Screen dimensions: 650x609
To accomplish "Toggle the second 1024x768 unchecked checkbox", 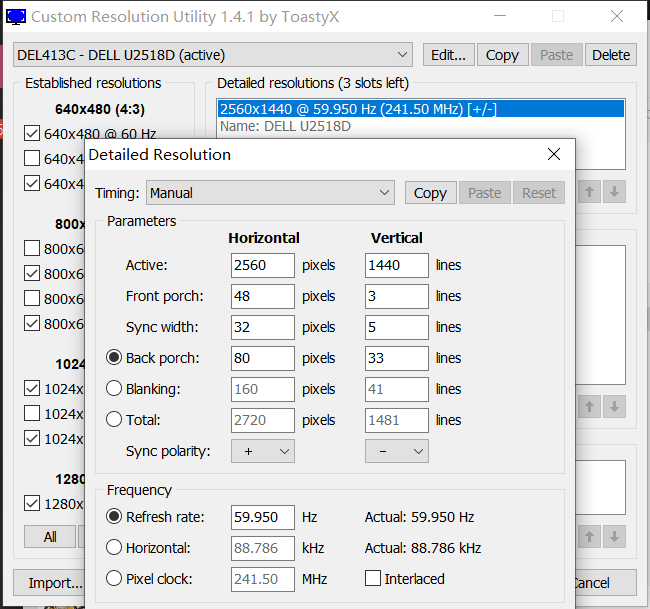I will click(x=32, y=413).
